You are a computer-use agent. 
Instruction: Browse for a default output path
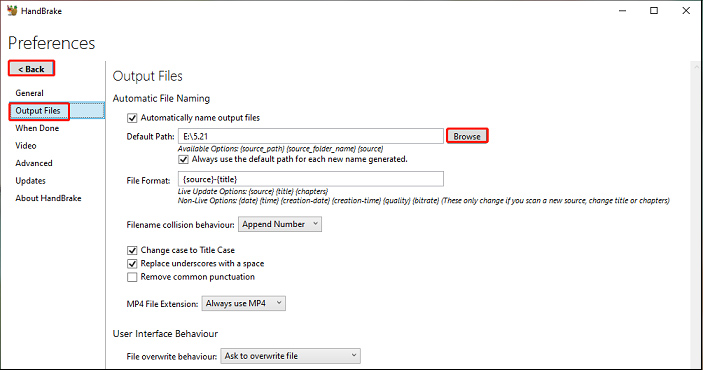pyautogui.click(x=467, y=136)
